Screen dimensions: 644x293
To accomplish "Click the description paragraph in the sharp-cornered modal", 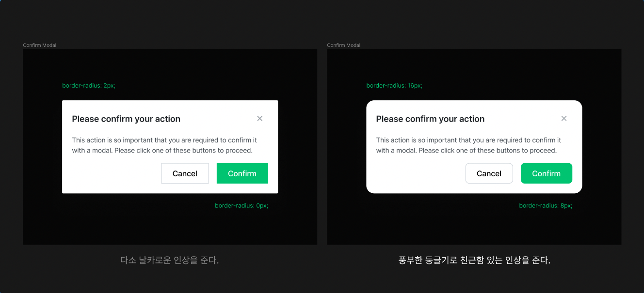I will (x=164, y=145).
